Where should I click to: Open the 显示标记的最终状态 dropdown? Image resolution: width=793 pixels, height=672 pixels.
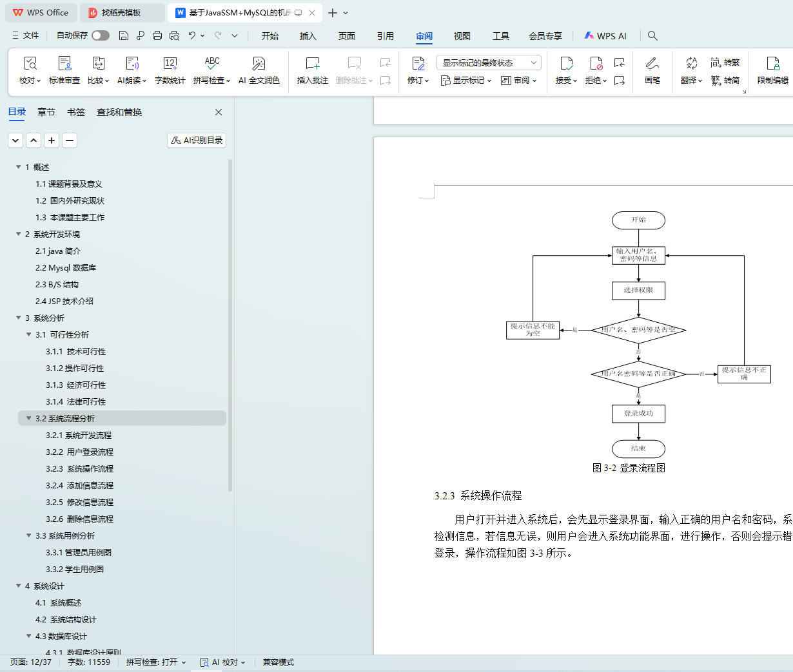click(x=489, y=62)
